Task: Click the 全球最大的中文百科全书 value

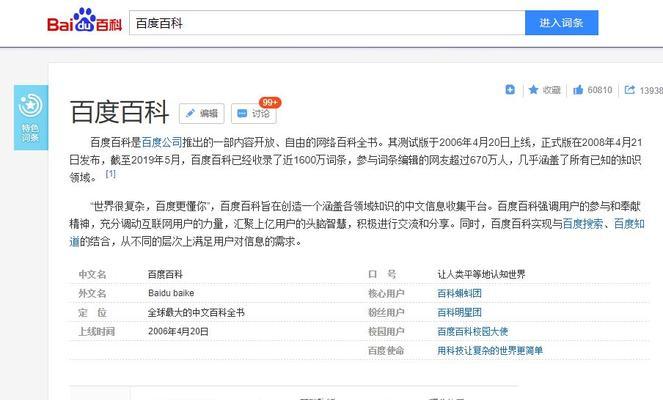Action: [x=196, y=312]
